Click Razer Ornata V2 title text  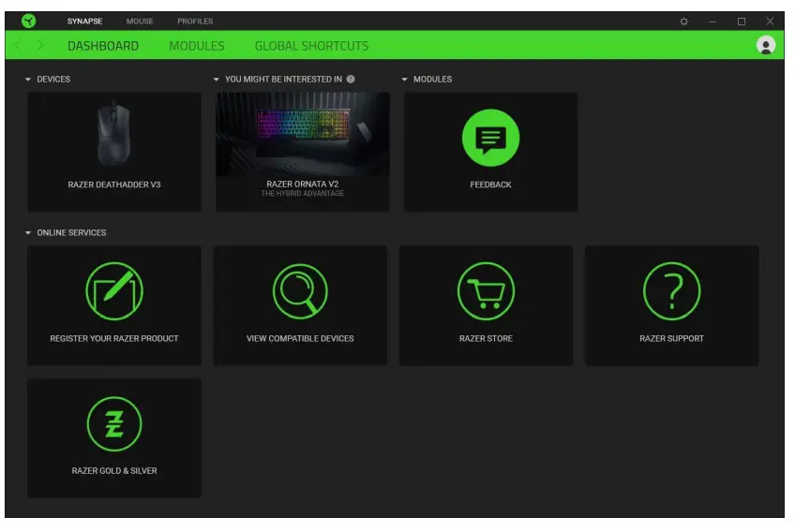point(303,184)
